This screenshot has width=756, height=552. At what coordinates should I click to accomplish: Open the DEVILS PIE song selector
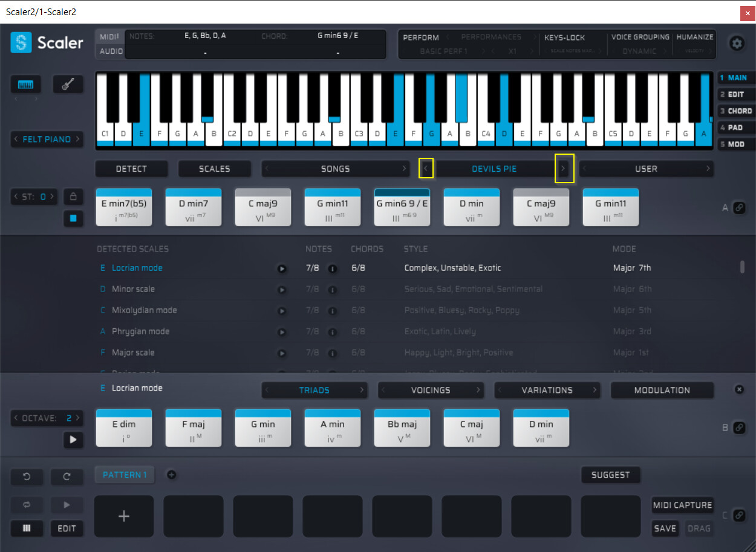pos(494,169)
